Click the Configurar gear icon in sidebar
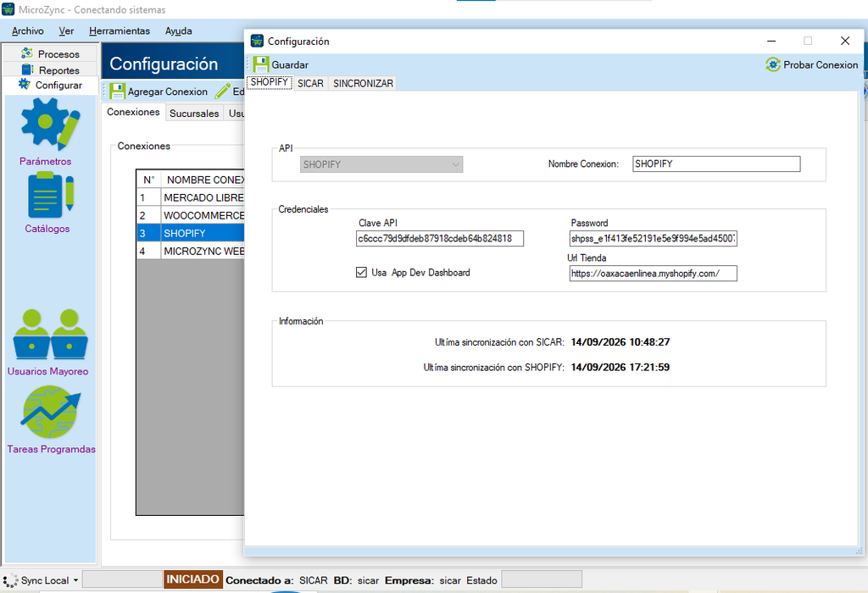Screen dimensions: 868x593 (x=25, y=84)
